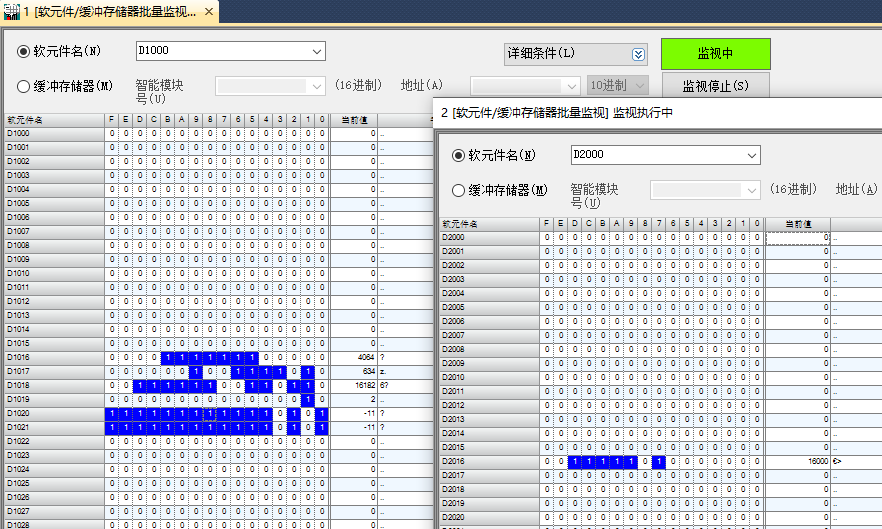Select the D1018 row label
The width and height of the screenshot is (882, 529).
(x=55, y=385)
